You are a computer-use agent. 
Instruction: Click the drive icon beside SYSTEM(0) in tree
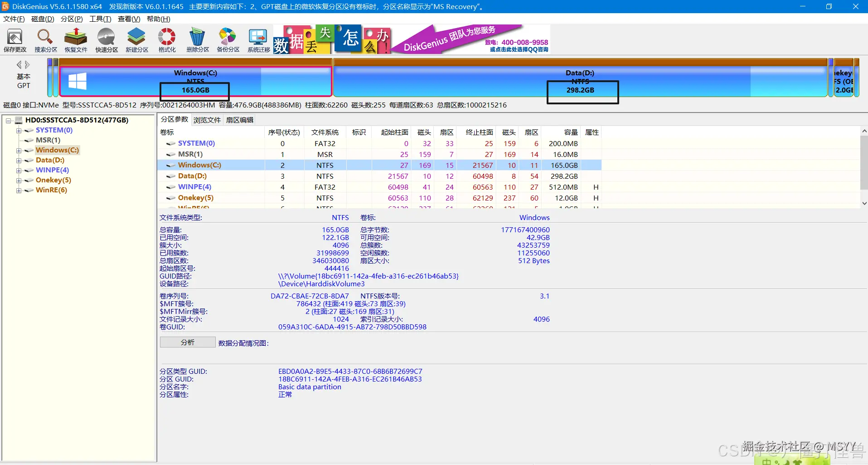coord(29,131)
